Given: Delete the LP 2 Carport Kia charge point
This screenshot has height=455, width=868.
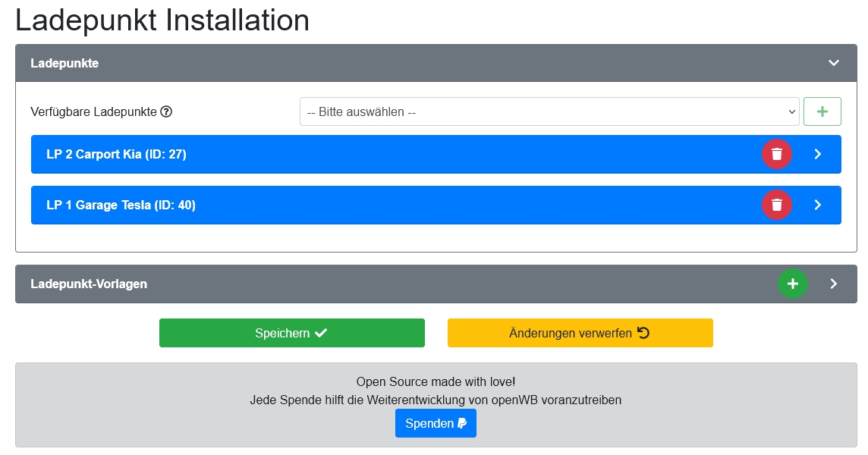Looking at the screenshot, I should (x=776, y=154).
